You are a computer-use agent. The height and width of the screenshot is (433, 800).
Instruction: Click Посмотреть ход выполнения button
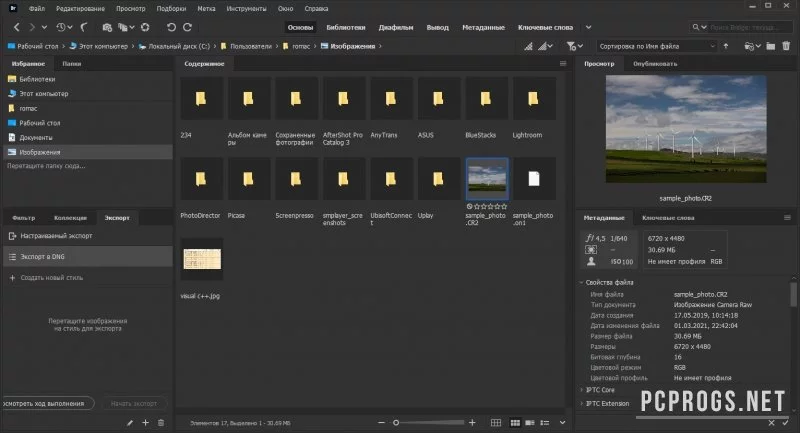pos(47,403)
